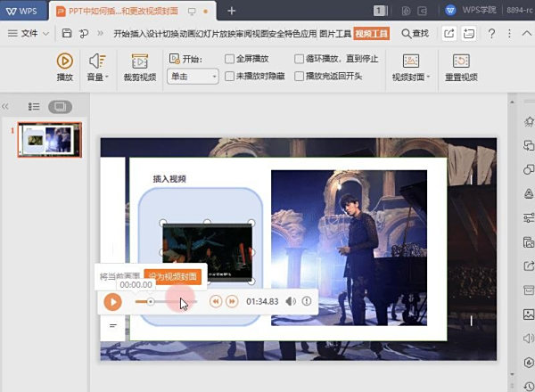Click the comment/annotation icon beside share
Viewport: 535px width, 392px height.
[x=468, y=33]
